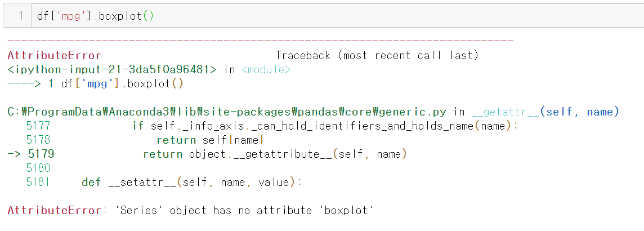
Task: Click traceback line number 5177
Action: 38,126
